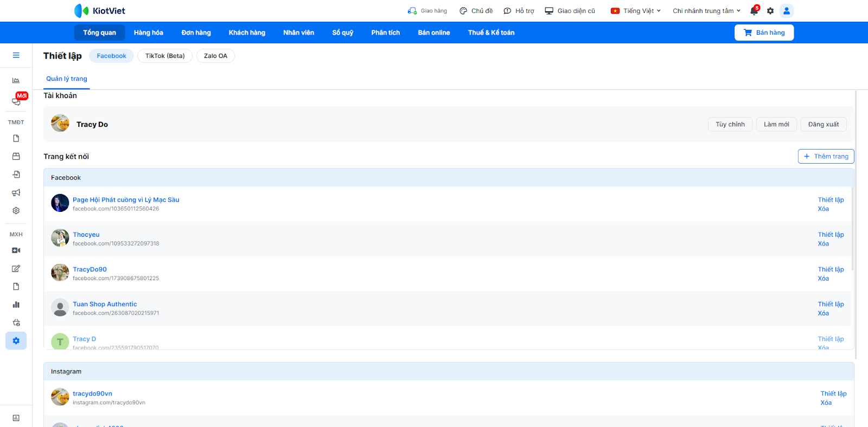Click Thocyeu page avatar
868x427 pixels.
click(60, 238)
